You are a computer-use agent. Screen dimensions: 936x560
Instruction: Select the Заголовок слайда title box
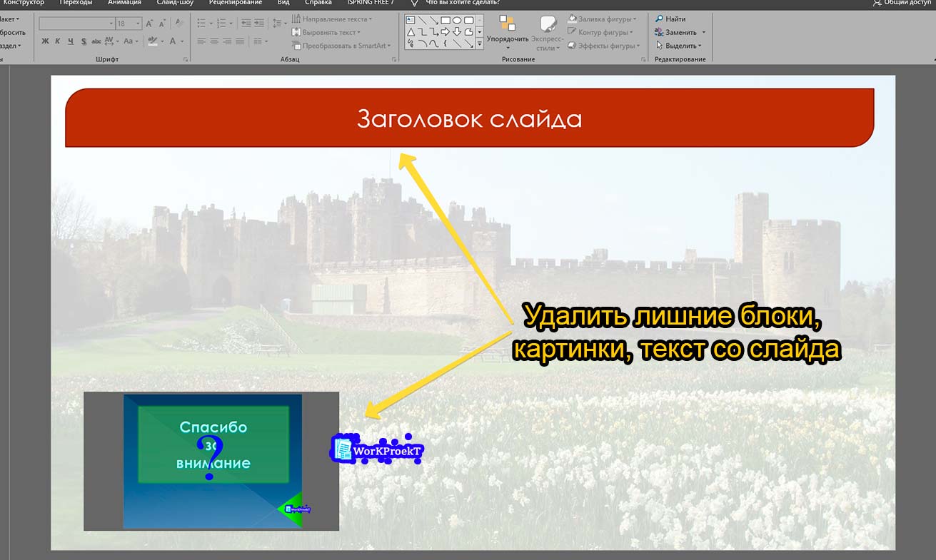point(469,118)
